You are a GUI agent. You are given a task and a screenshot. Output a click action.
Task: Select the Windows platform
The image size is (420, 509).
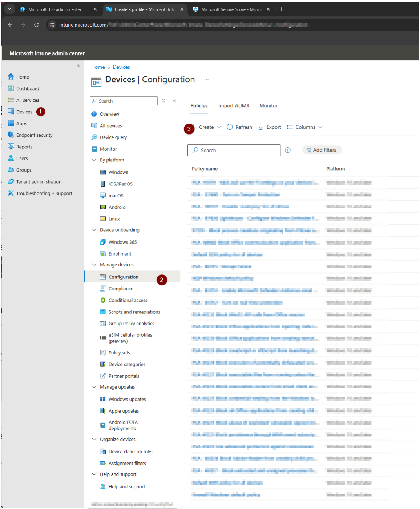click(x=118, y=172)
